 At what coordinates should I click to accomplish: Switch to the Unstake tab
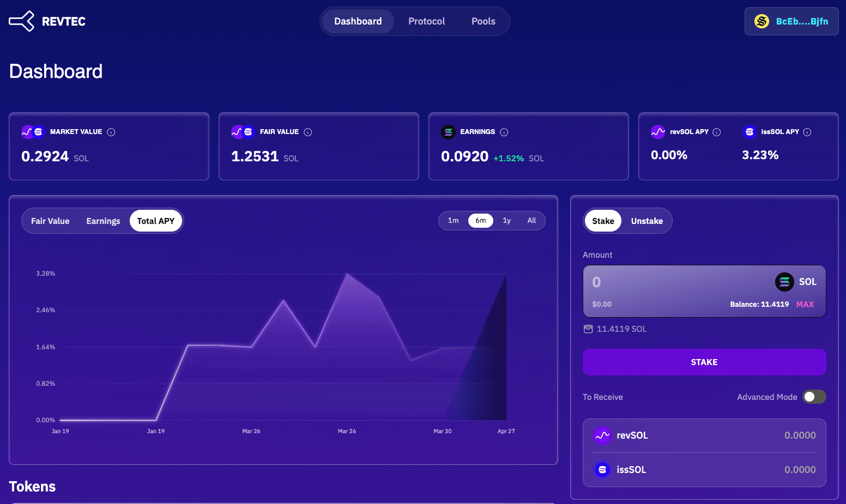(647, 221)
